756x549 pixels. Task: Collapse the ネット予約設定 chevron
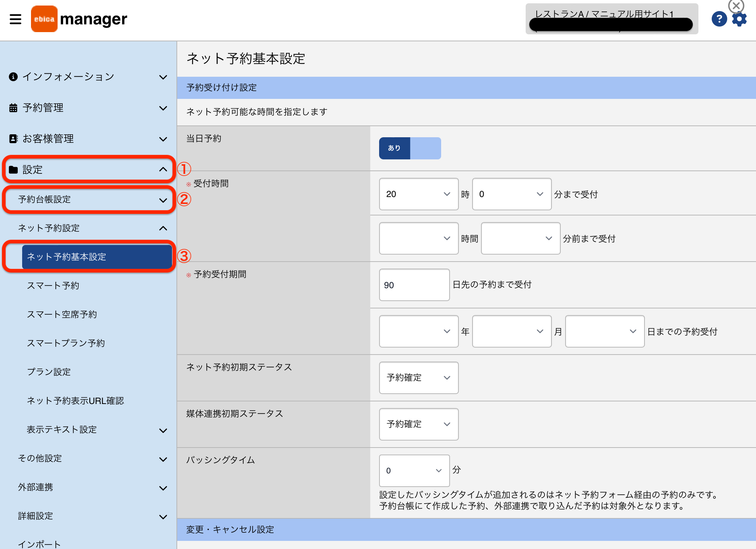point(163,228)
